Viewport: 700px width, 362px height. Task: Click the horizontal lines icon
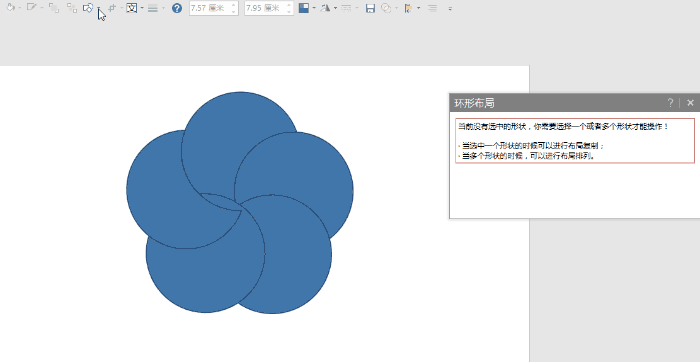pyautogui.click(x=153, y=8)
